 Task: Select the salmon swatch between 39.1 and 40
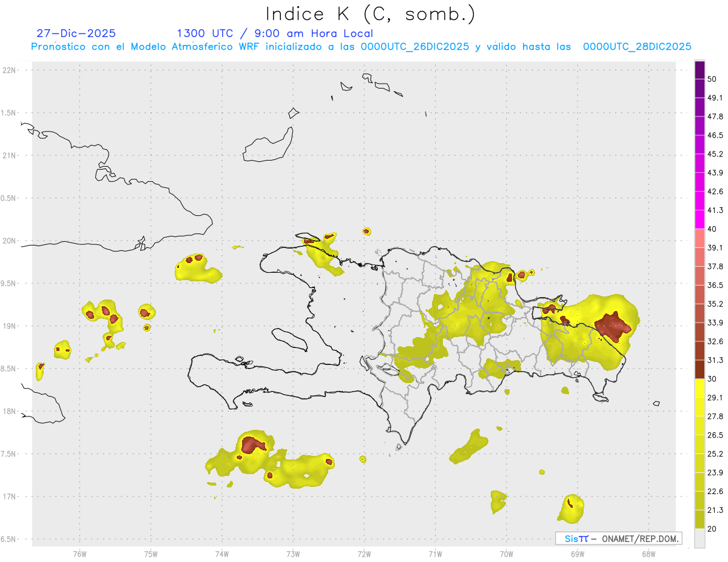click(699, 238)
